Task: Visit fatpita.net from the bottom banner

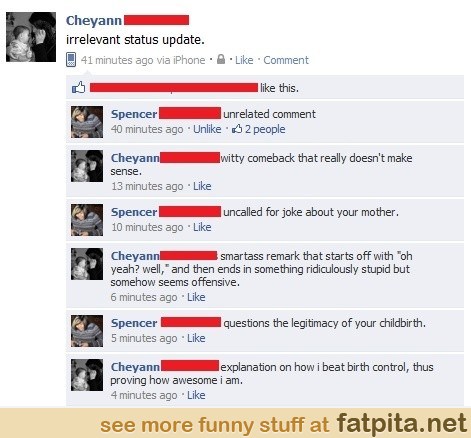Action: coord(401,423)
